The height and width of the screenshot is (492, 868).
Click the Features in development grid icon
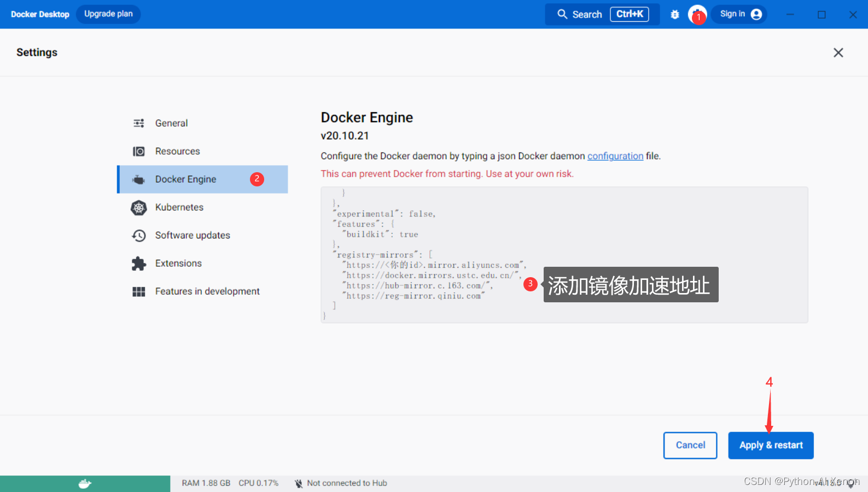tap(139, 292)
